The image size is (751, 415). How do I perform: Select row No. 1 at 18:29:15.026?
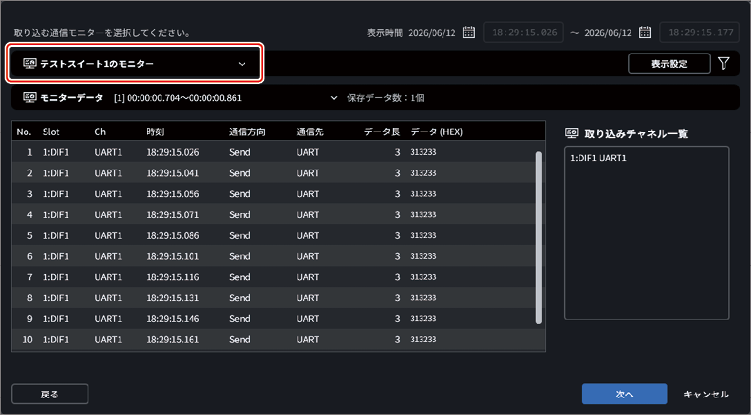(x=274, y=152)
